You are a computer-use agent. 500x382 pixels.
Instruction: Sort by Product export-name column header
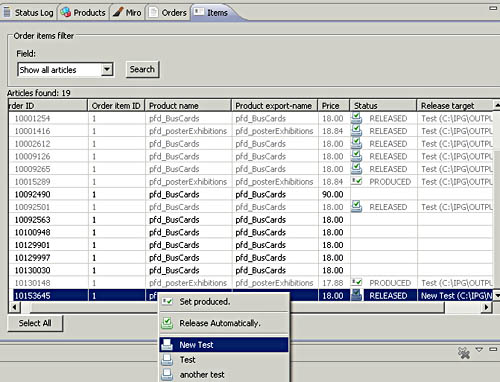(274, 106)
